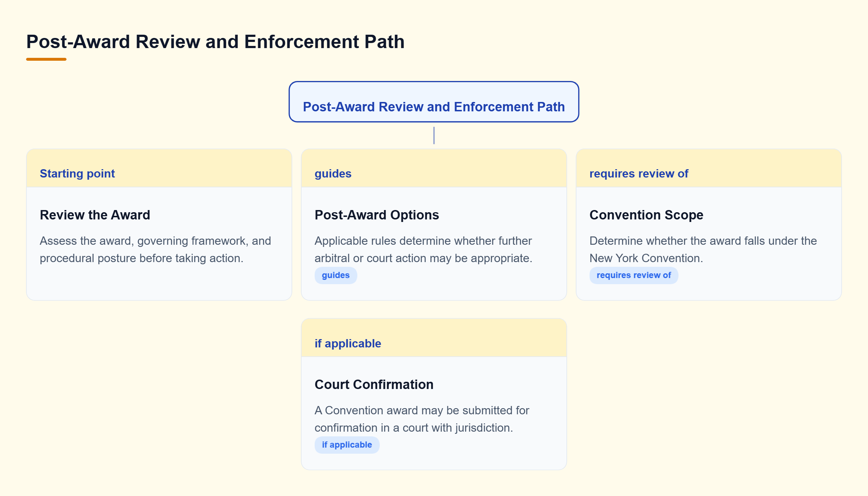Click the 'guides' yellow card header
Image resolution: width=868 pixels, height=496 pixels.
pos(434,168)
